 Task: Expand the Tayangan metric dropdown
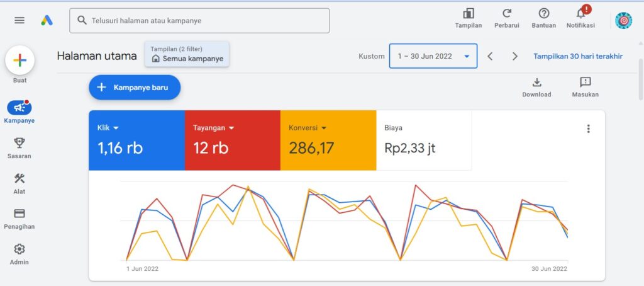(231, 128)
